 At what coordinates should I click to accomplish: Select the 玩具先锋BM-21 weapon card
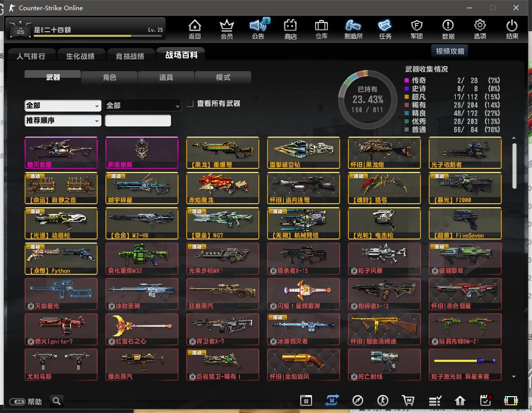(x=465, y=329)
